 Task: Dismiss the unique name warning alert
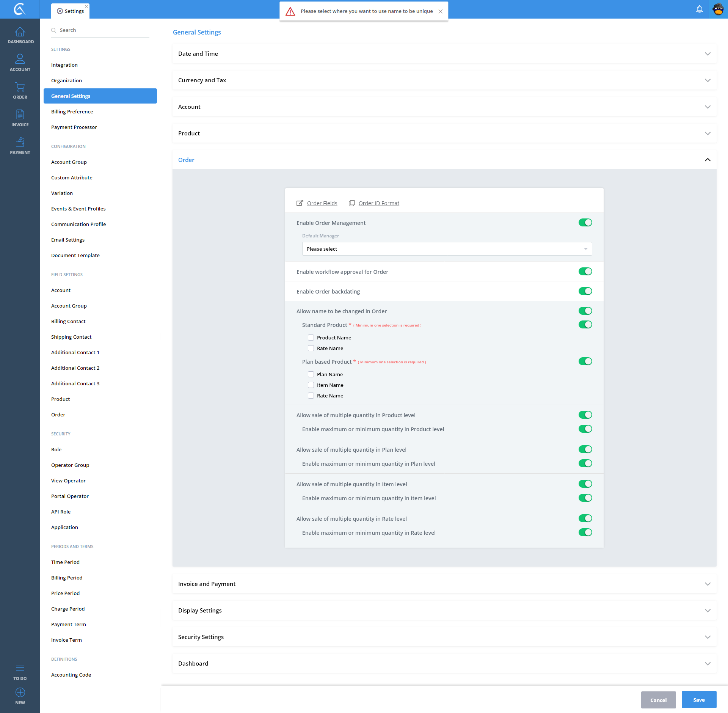[441, 11]
